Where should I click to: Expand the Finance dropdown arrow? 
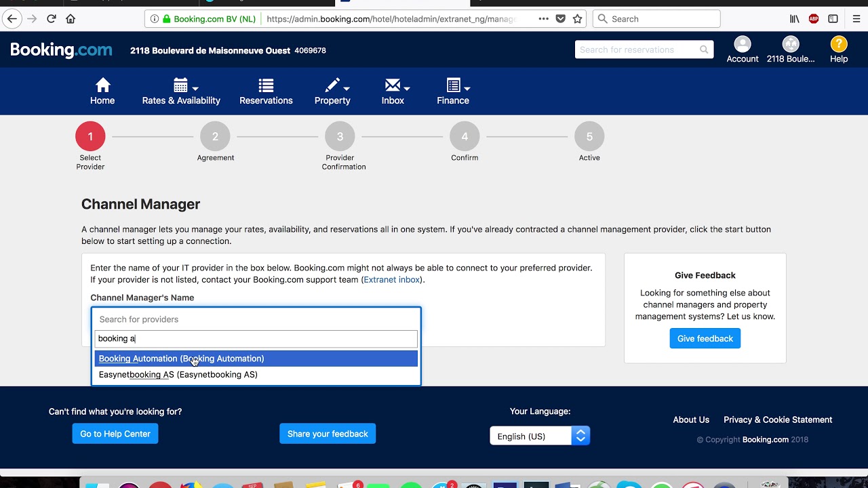tap(467, 88)
